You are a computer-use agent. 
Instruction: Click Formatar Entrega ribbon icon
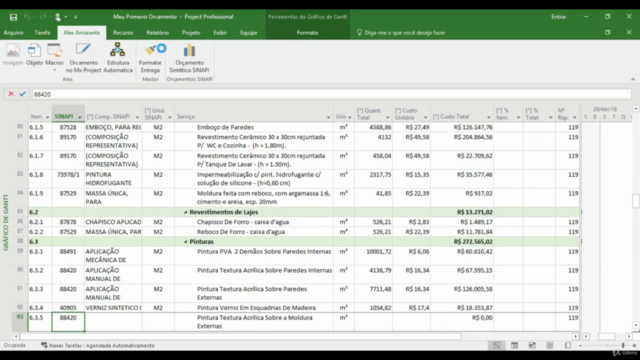click(150, 58)
